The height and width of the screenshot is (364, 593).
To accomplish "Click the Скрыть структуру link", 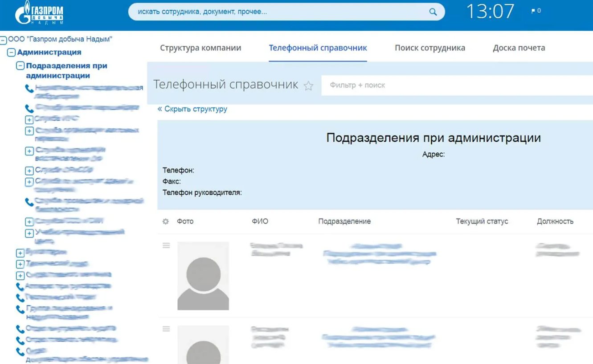I will pyautogui.click(x=192, y=109).
